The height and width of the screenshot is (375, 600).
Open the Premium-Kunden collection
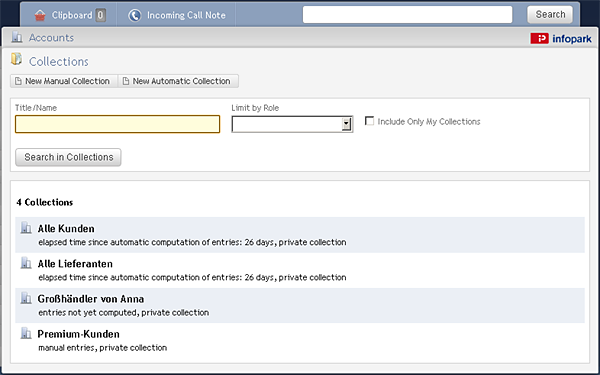click(78, 334)
